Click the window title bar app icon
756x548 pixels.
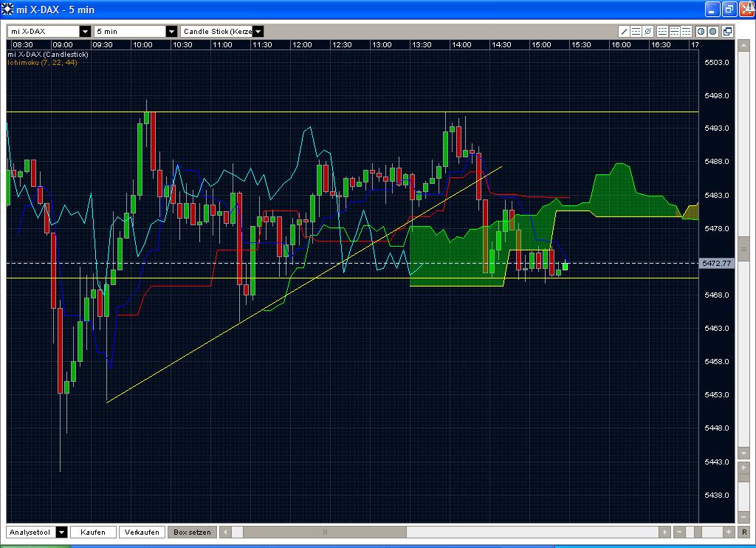point(7,9)
